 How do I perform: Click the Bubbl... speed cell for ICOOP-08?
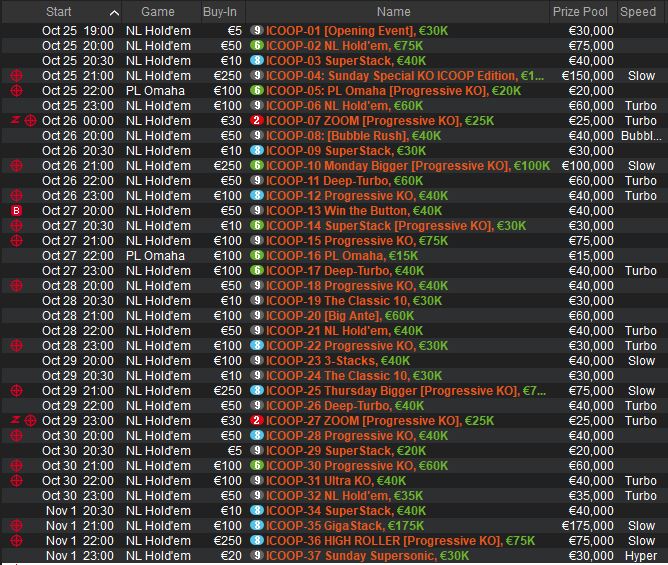coord(641,135)
